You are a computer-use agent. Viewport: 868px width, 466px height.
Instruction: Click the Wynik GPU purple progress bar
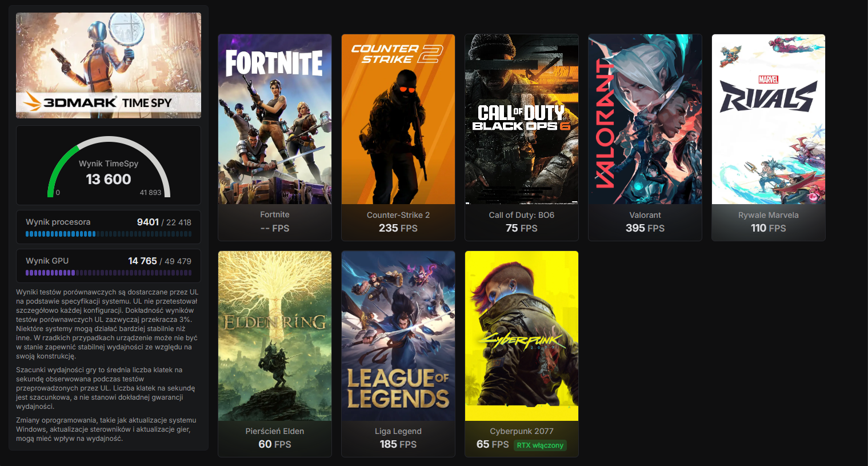[x=109, y=273]
